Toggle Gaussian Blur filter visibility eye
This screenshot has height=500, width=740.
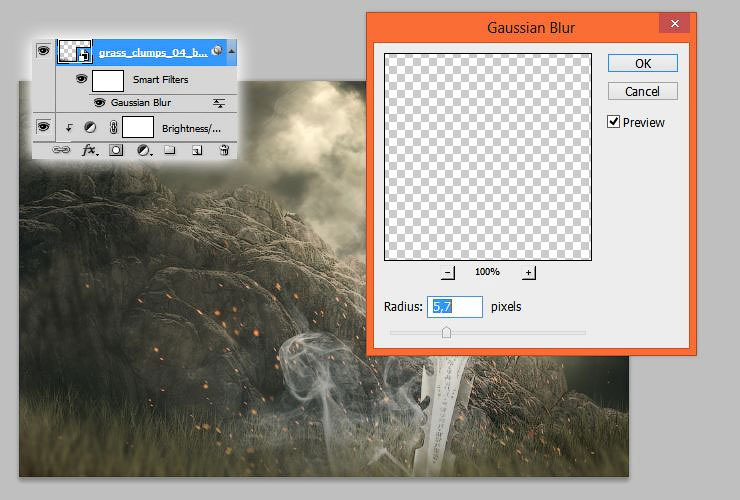pos(99,102)
